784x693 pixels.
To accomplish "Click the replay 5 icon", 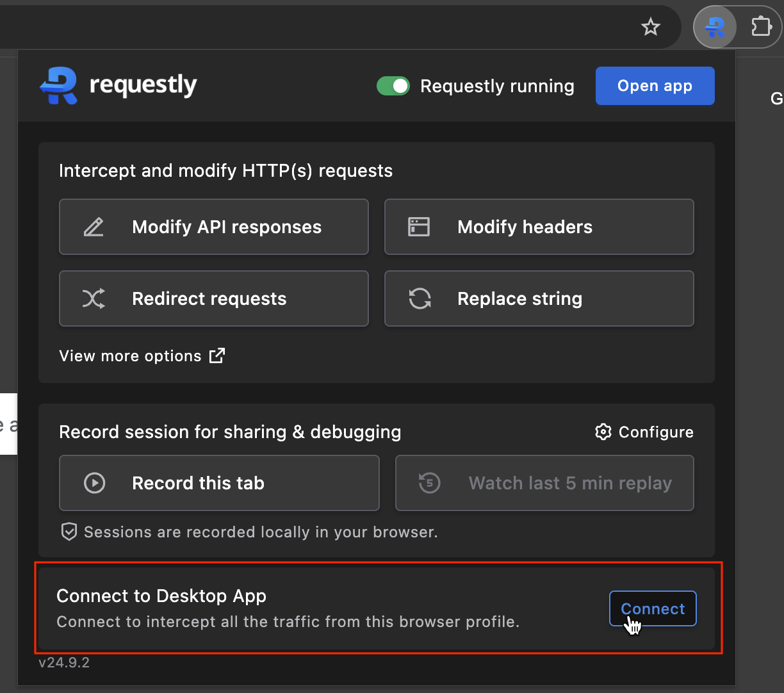I will (429, 483).
